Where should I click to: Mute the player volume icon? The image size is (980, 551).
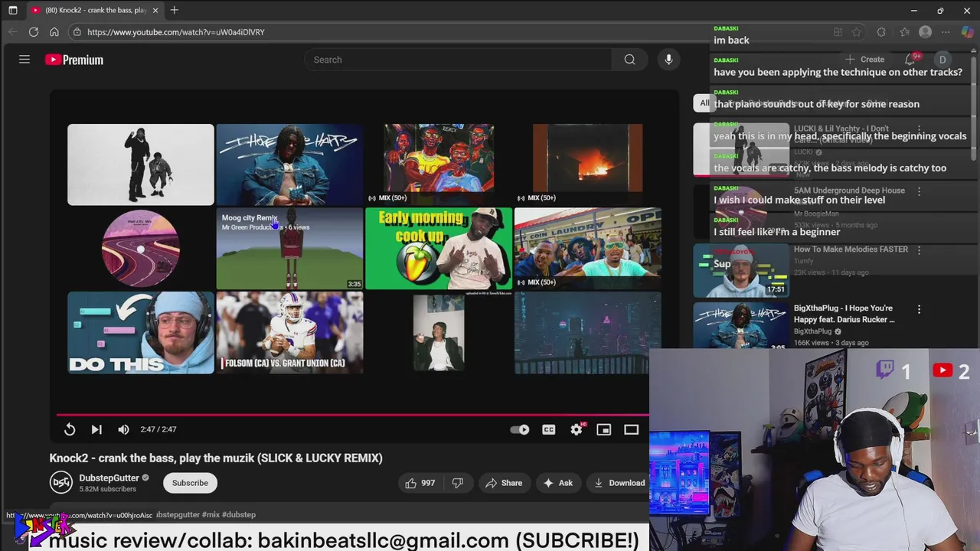(123, 429)
